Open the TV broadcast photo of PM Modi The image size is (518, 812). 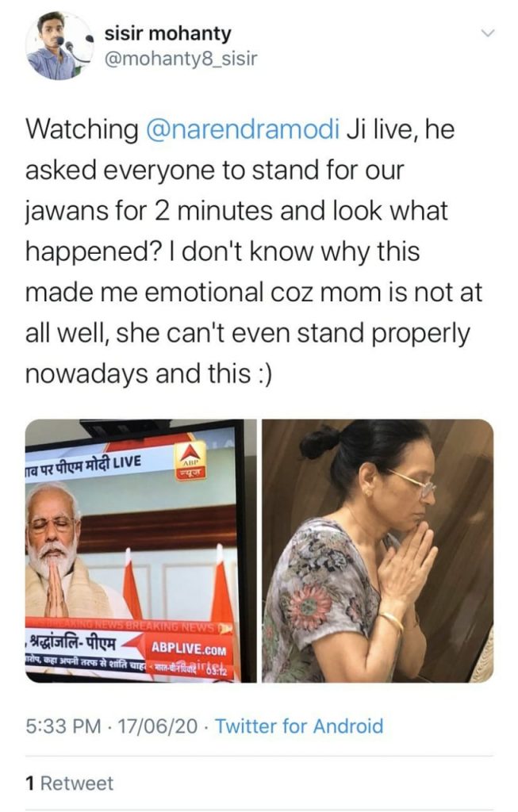141,551
